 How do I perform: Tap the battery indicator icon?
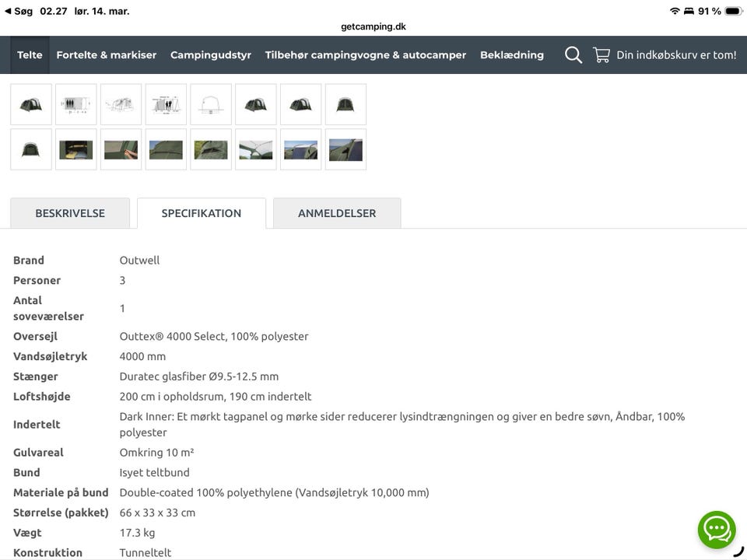(x=733, y=11)
